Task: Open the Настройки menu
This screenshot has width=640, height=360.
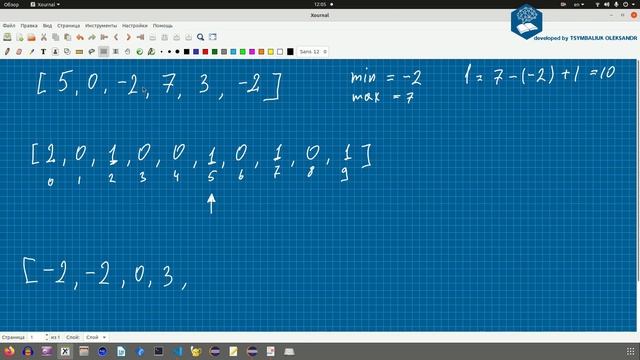Action: point(135,26)
